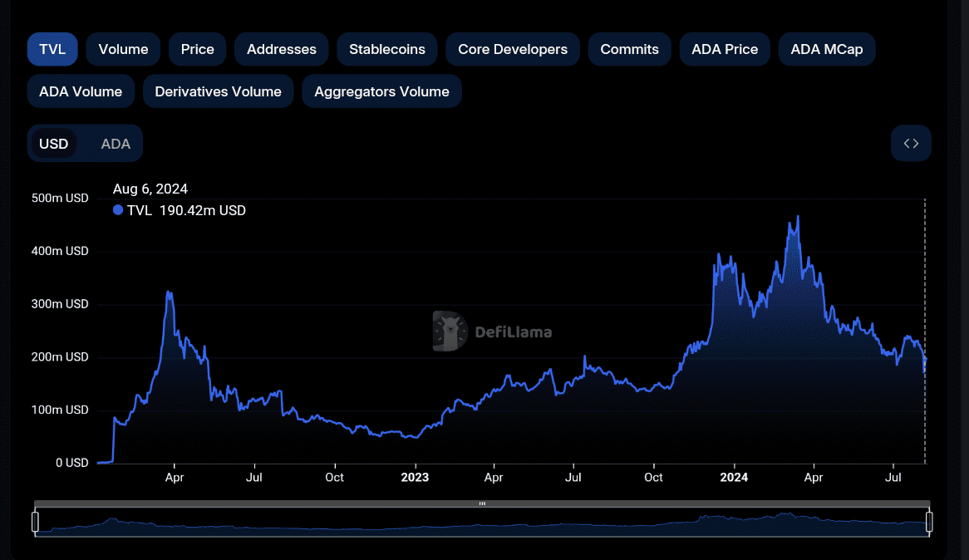
Task: Click the embed code icon button
Action: 911,143
